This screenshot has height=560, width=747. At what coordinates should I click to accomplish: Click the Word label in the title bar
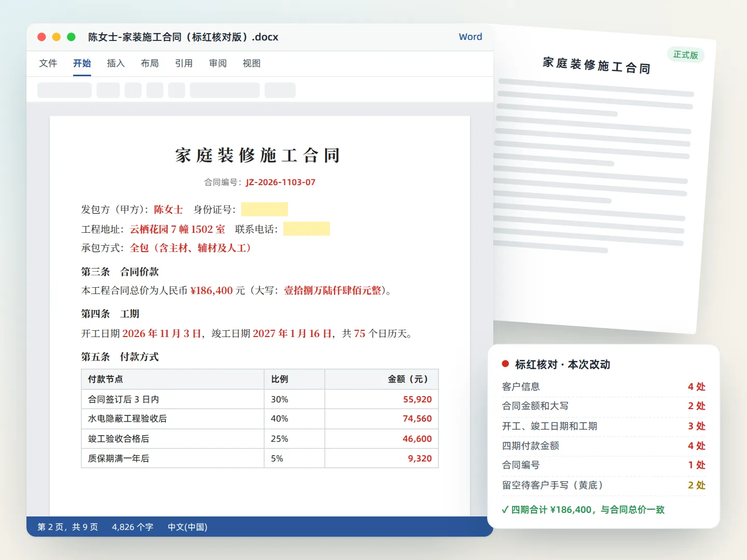[471, 37]
